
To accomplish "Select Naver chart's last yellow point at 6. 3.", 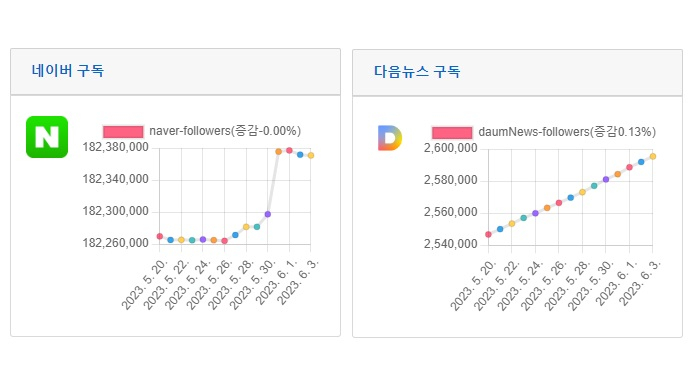I will pyautogui.click(x=311, y=155).
